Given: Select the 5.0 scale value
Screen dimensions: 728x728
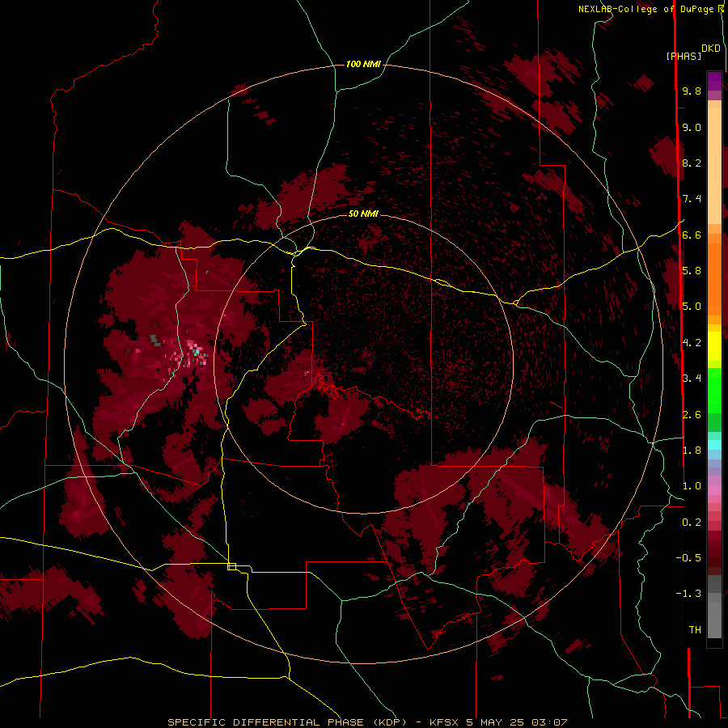Looking at the screenshot, I should pyautogui.click(x=692, y=307).
